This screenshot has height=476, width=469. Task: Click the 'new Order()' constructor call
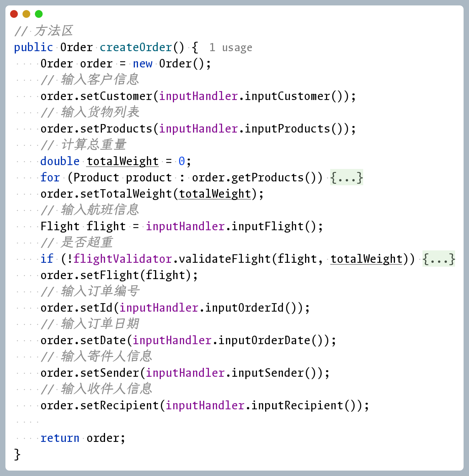(168, 64)
